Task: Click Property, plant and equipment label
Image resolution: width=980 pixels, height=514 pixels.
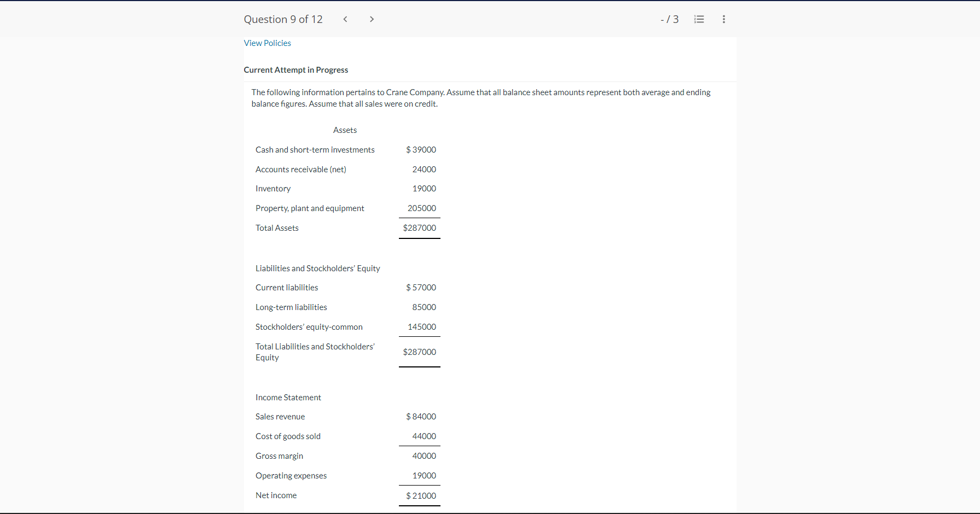Action: 310,208
